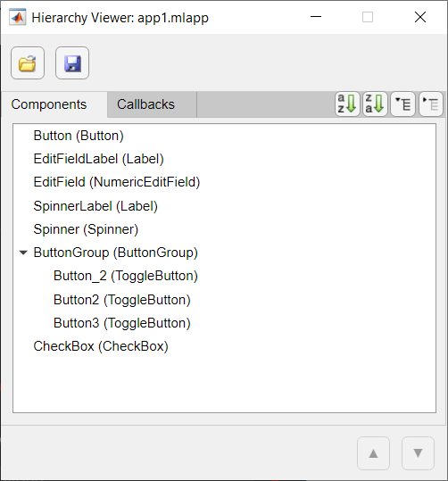This screenshot has width=448, height=481.
Task: Switch to the Callbacks tab
Action: tap(145, 104)
